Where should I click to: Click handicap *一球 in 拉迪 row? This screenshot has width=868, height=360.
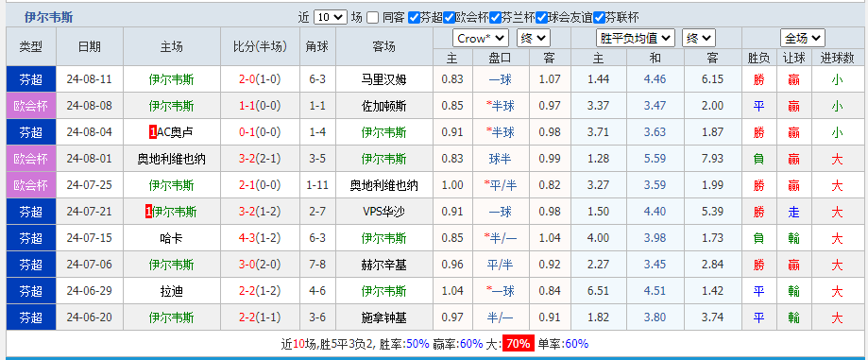click(x=501, y=291)
